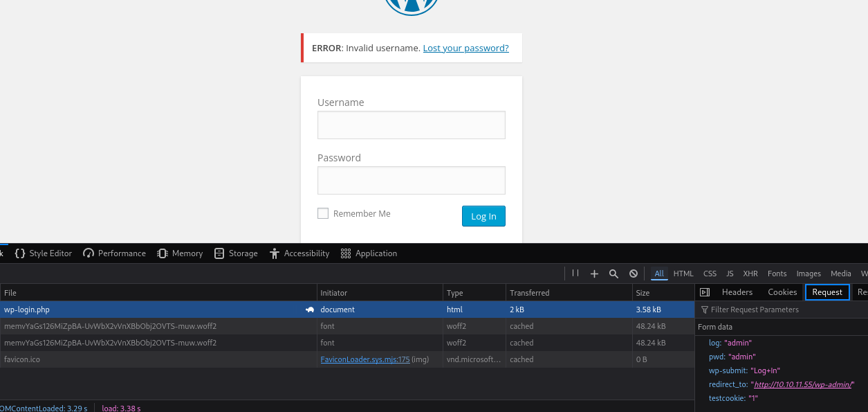
Task: Follow the Lost your password link
Action: click(465, 48)
